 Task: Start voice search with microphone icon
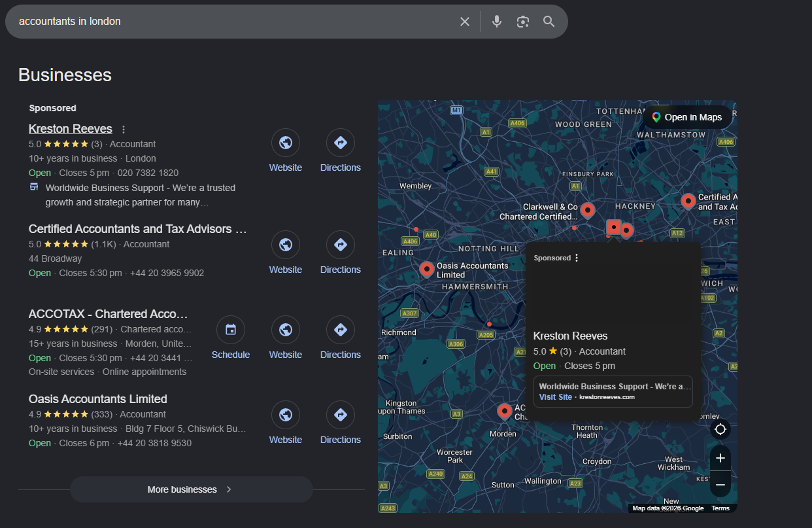(x=497, y=22)
